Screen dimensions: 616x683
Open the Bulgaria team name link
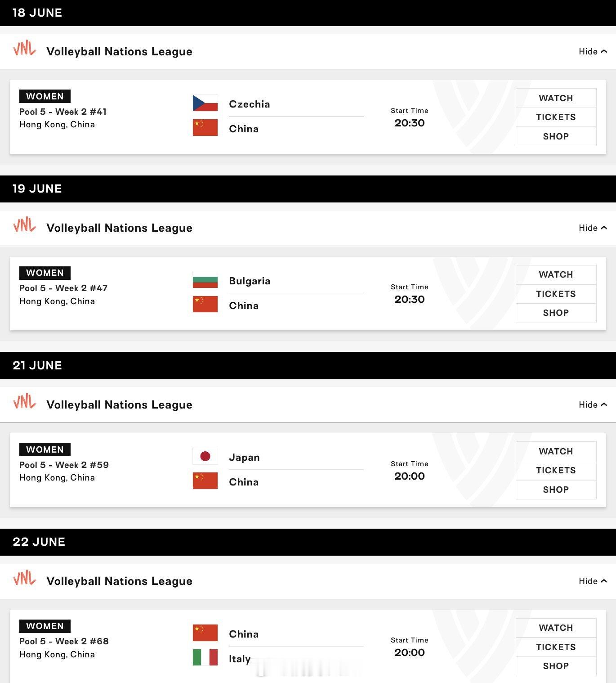(250, 281)
